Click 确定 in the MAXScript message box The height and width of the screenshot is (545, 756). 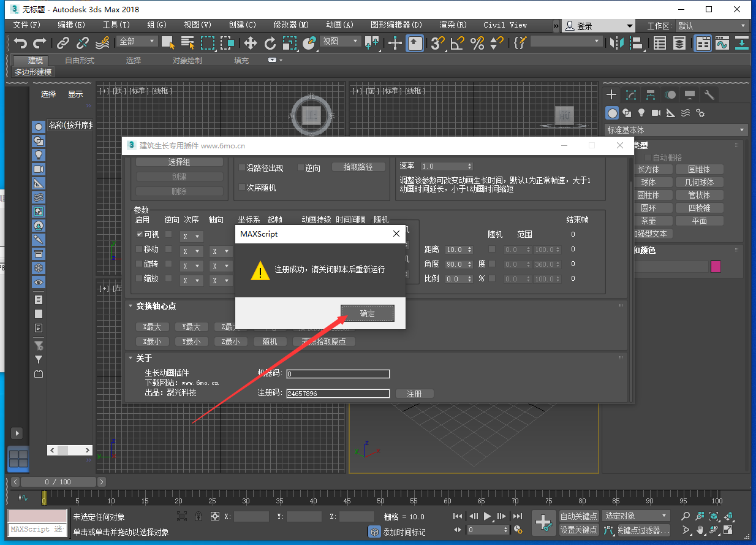coord(368,313)
